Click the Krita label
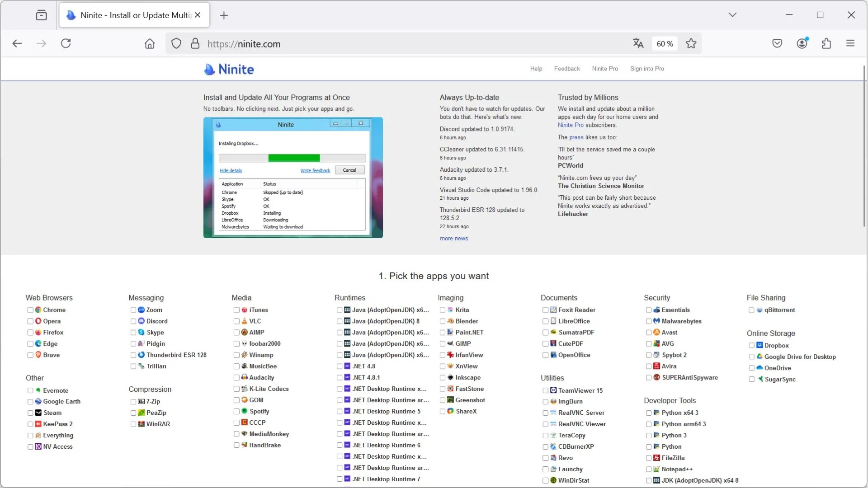This screenshot has width=868, height=488. 462,310
